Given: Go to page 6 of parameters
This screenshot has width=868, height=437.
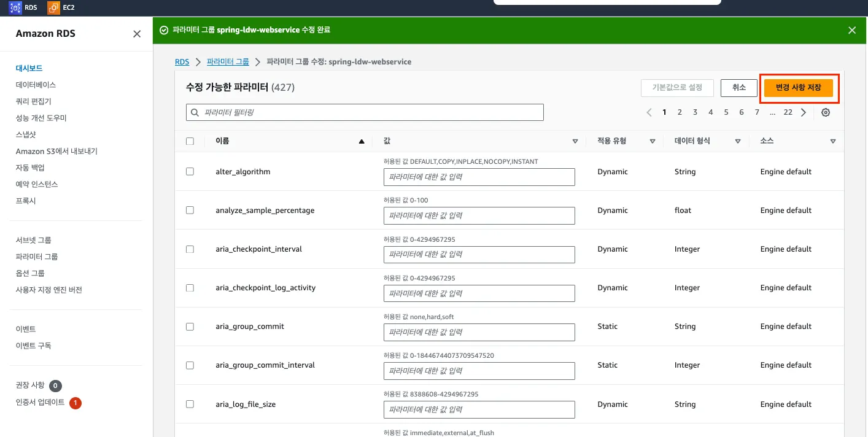Looking at the screenshot, I should tap(742, 112).
